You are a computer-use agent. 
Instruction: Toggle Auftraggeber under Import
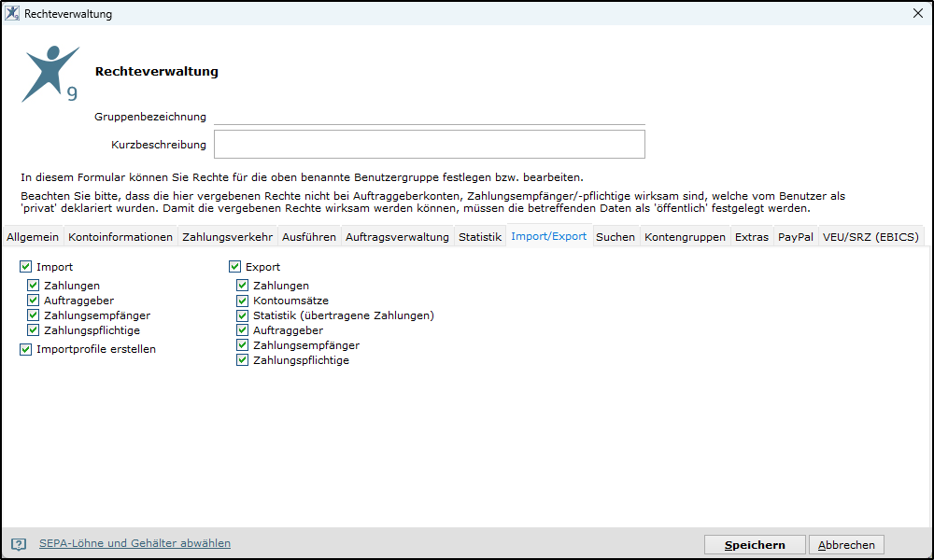[x=34, y=300]
